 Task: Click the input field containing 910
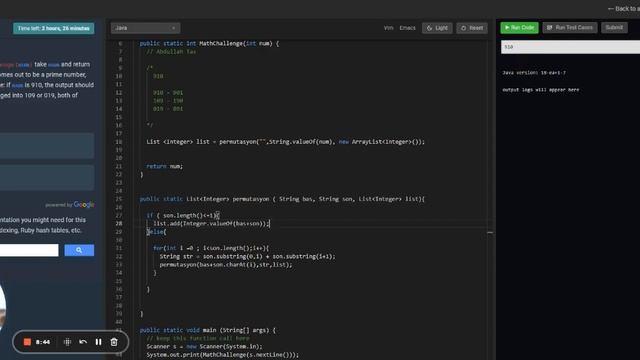pyautogui.click(x=570, y=47)
